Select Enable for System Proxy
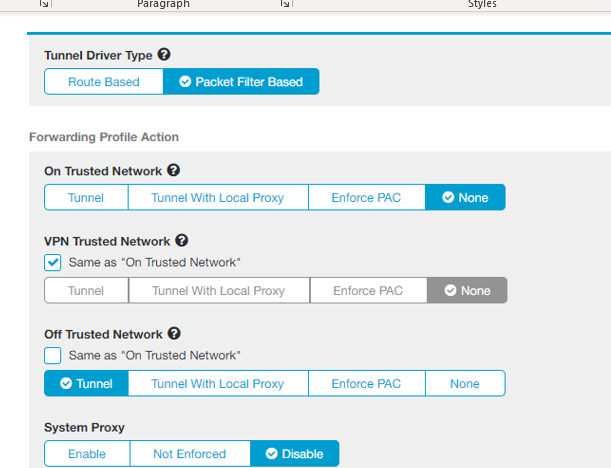Screen dimensions: 611x468 click(x=87, y=454)
